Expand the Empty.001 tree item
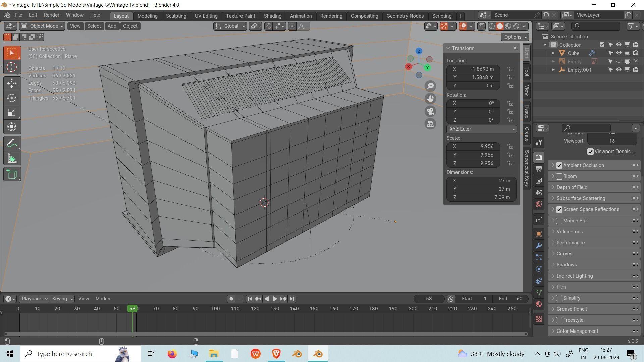Viewport: 644px width, 362px height. click(554, 70)
